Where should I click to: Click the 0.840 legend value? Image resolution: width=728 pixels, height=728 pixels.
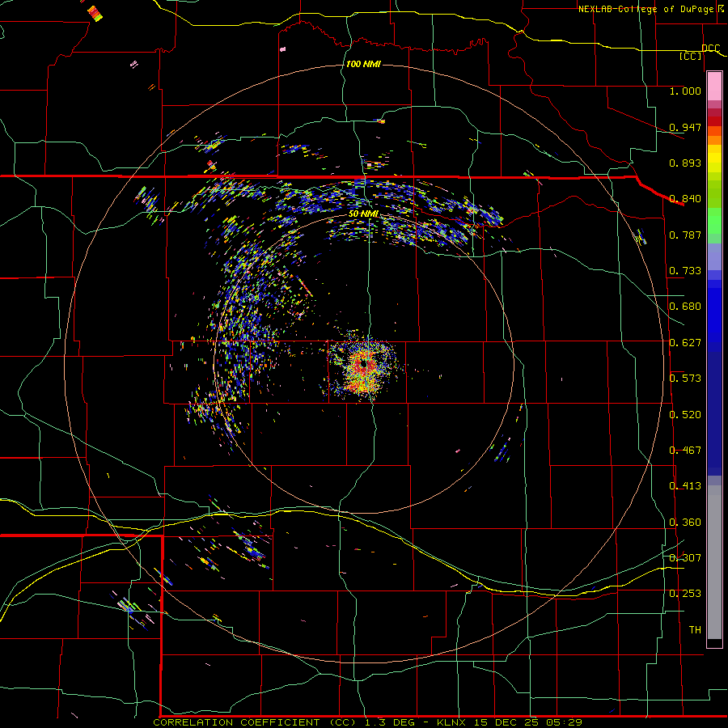pos(685,199)
